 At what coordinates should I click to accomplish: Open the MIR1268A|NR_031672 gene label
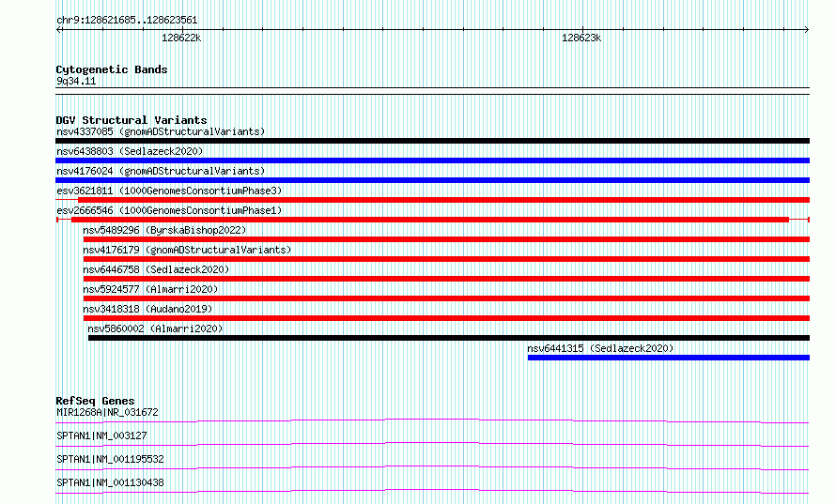click(107, 412)
